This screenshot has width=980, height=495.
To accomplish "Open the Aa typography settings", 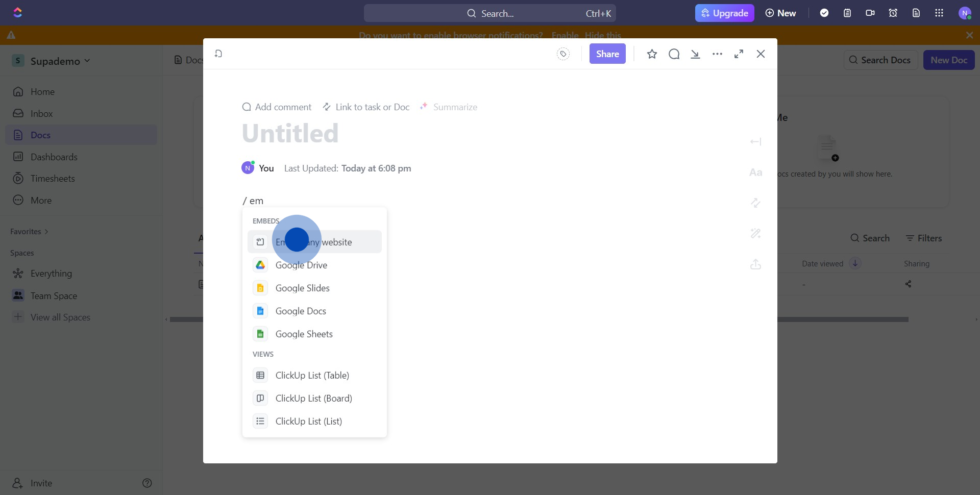I will [755, 172].
